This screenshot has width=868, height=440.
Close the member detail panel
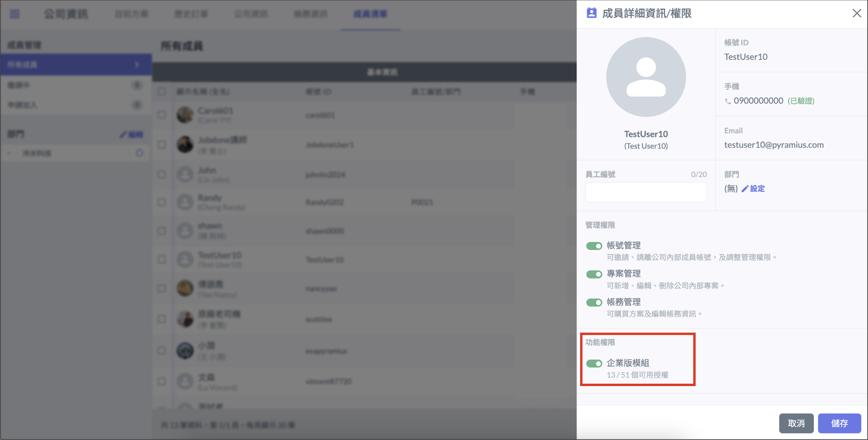coord(857,13)
